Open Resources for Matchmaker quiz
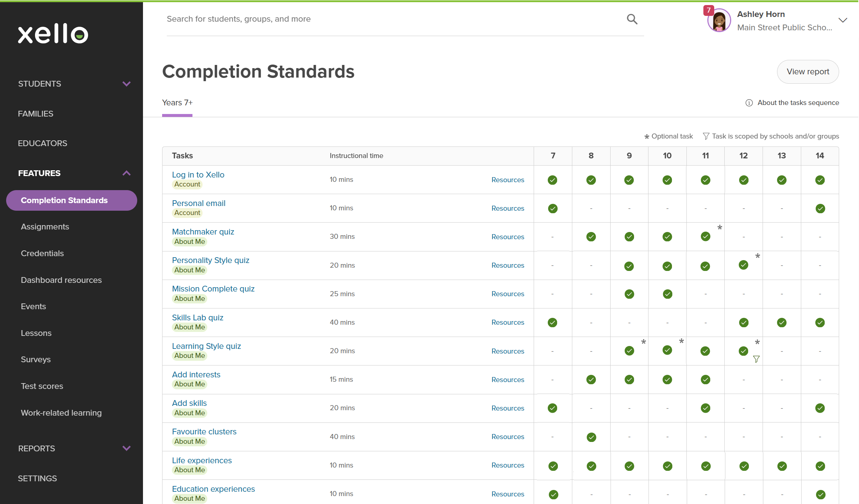This screenshot has height=504, width=859. tap(508, 237)
